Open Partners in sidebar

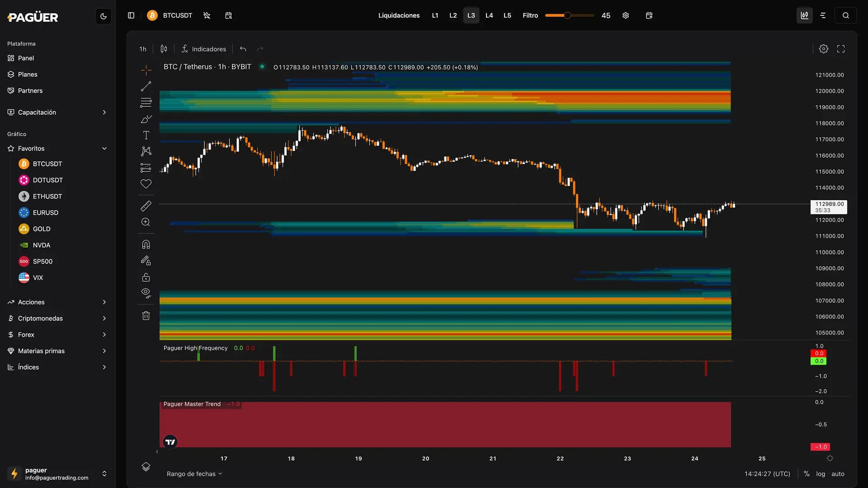pyautogui.click(x=57, y=90)
